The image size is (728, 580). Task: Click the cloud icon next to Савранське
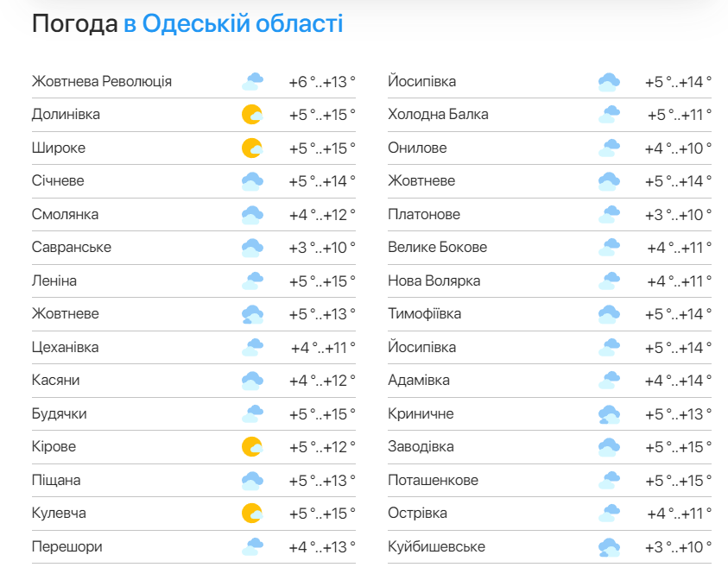click(252, 248)
